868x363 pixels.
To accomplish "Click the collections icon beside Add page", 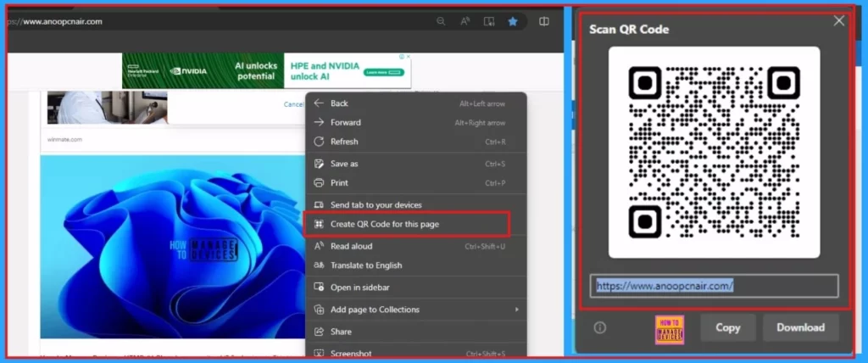I will (319, 310).
